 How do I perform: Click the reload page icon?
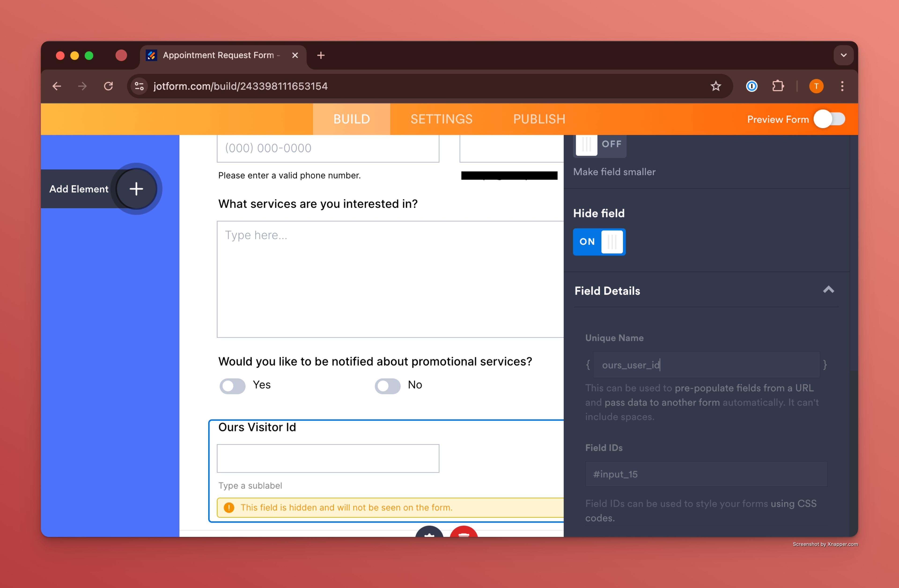pyautogui.click(x=108, y=86)
